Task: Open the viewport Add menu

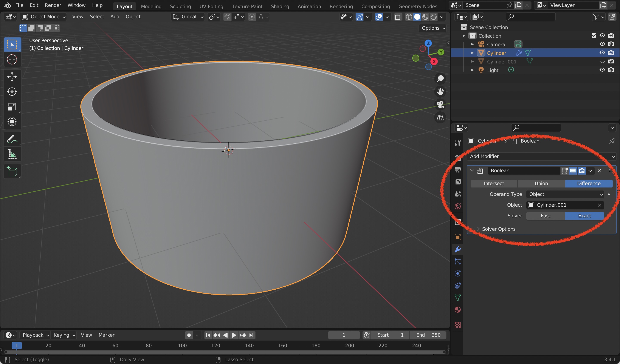Action: tap(115, 17)
